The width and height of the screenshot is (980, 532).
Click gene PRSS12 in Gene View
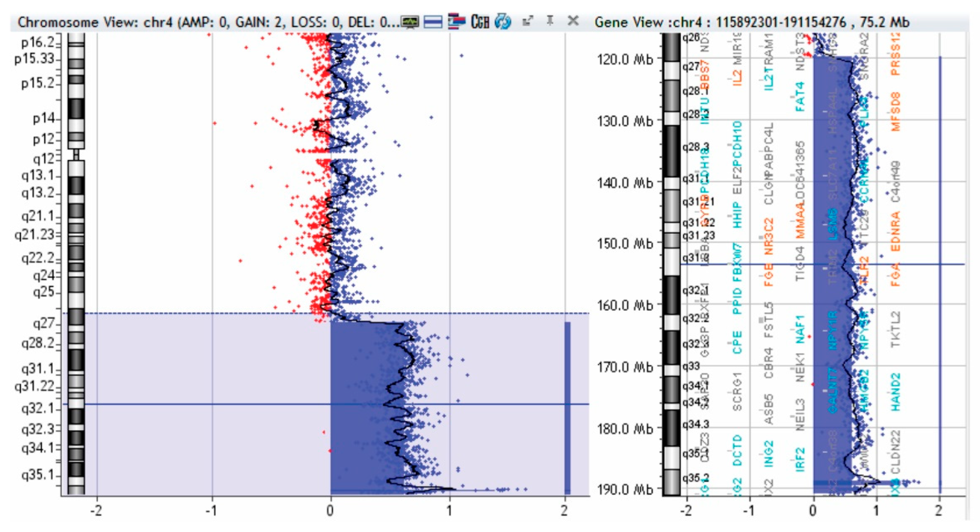[896, 54]
